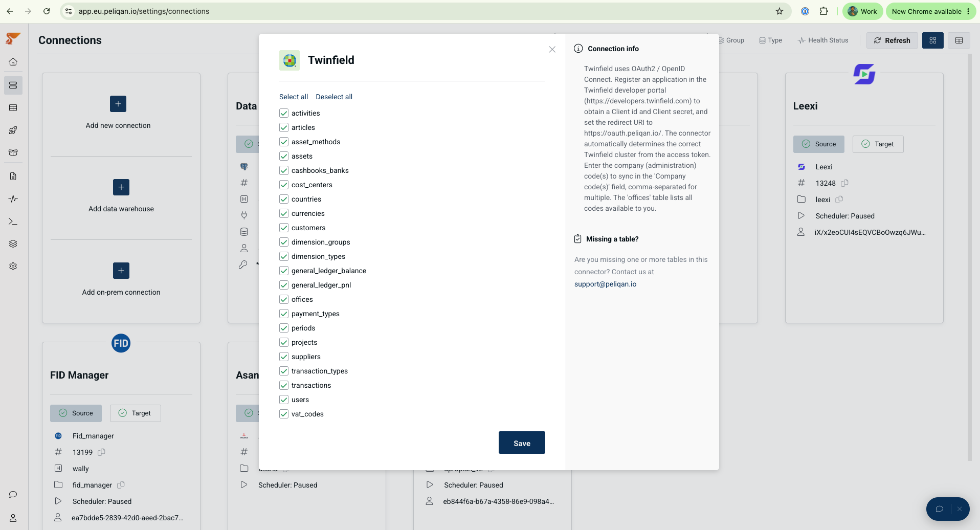Click the Select all link
The width and height of the screenshot is (980, 530).
tap(294, 97)
